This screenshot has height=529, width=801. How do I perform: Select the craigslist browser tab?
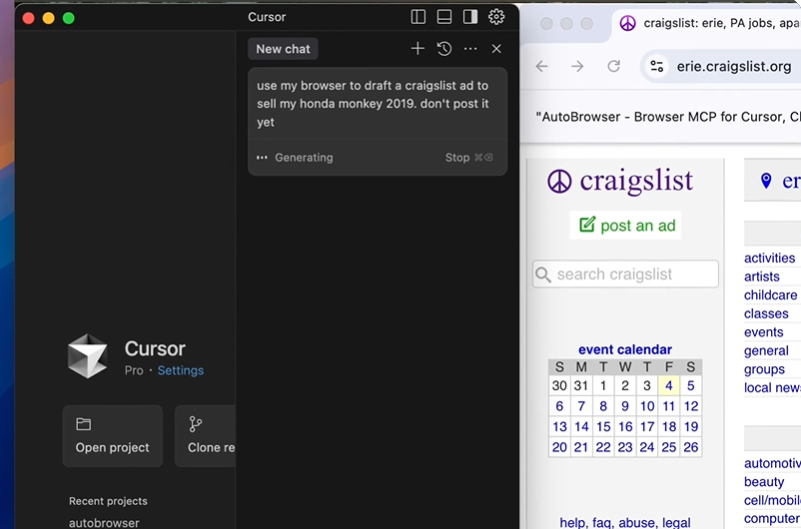(x=706, y=23)
